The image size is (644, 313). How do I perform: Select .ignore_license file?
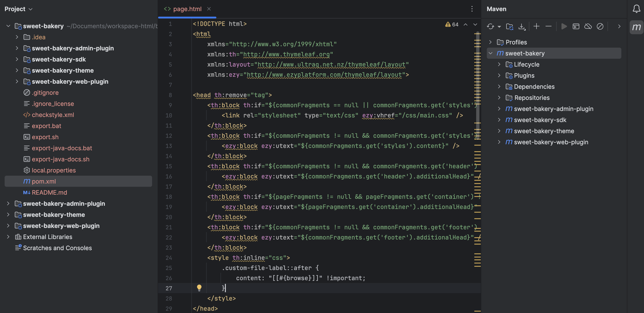tap(52, 104)
